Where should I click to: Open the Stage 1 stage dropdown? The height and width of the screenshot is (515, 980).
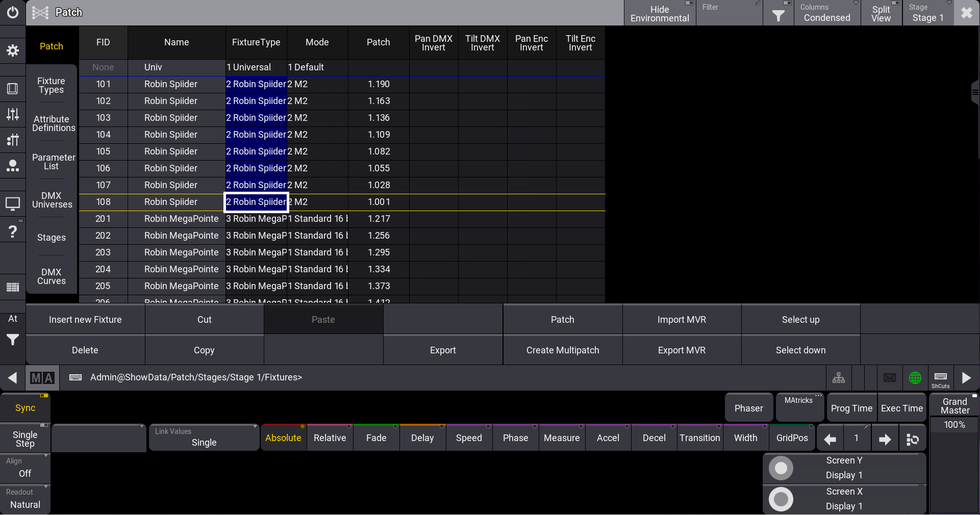click(x=928, y=13)
